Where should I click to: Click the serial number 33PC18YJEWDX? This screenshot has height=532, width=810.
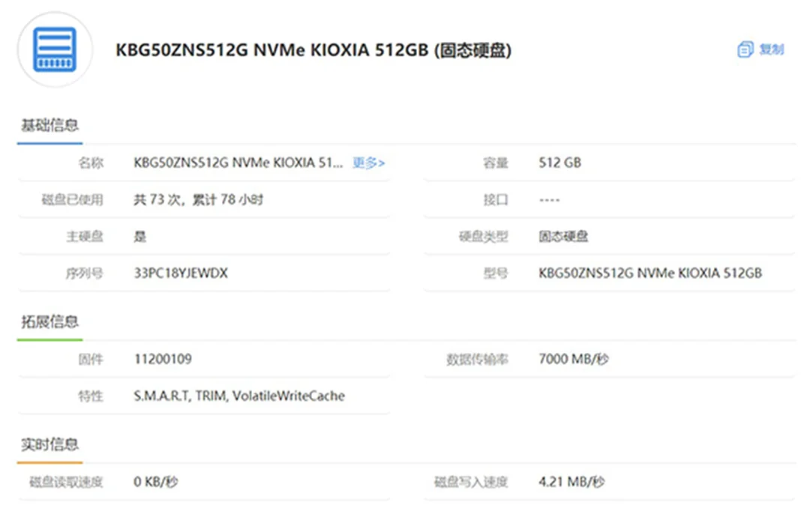181,273
